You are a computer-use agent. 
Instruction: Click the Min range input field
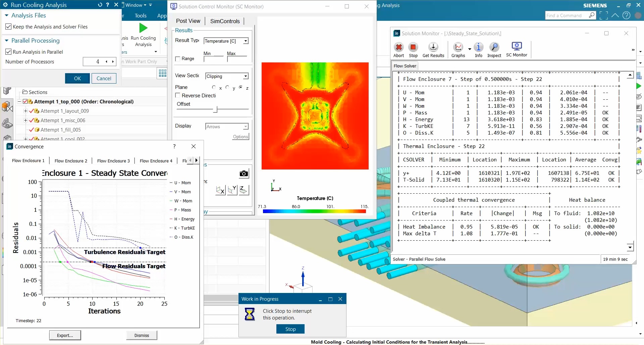pos(213,59)
